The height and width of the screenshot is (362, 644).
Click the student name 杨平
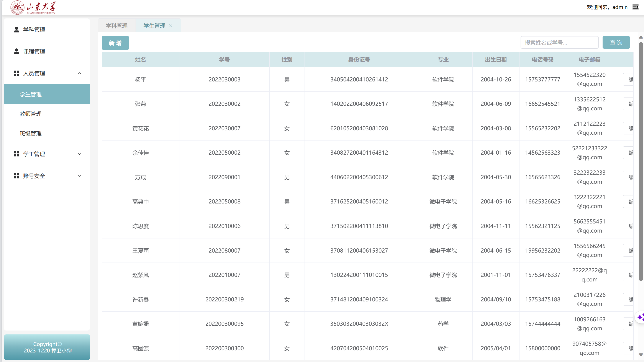(141, 79)
